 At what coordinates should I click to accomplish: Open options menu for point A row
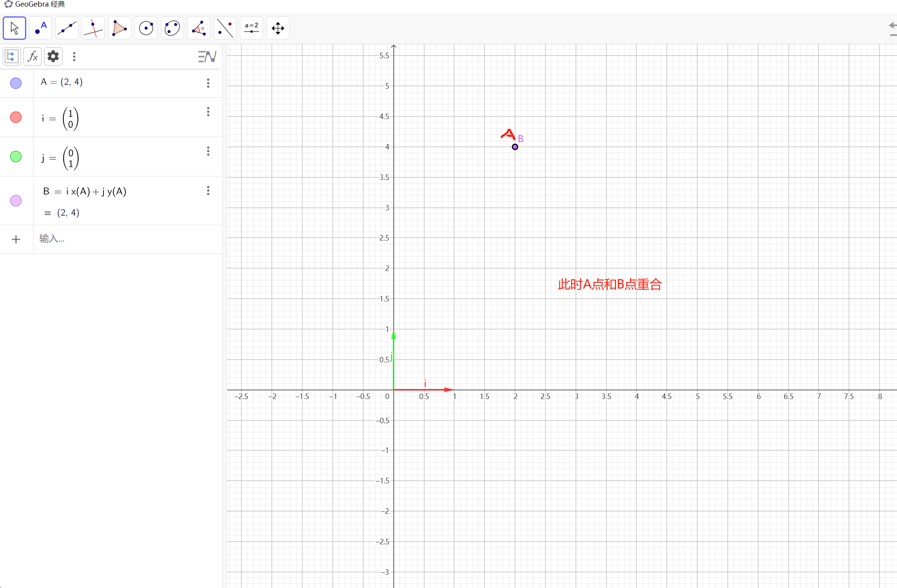click(x=208, y=83)
